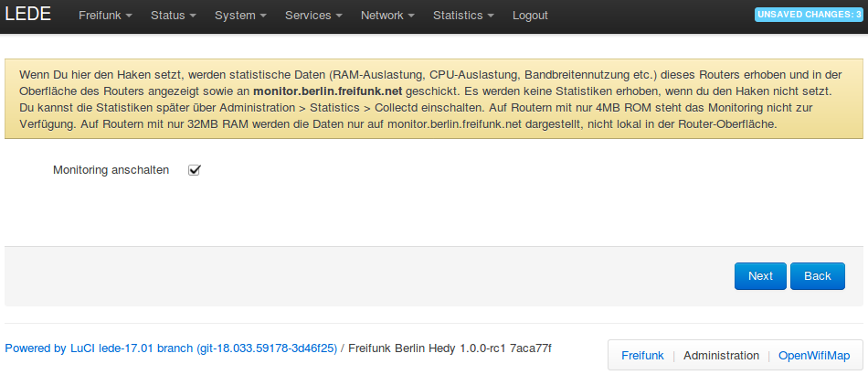This screenshot has width=868, height=375.
Task: Open the Services menu
Action: [x=313, y=16]
